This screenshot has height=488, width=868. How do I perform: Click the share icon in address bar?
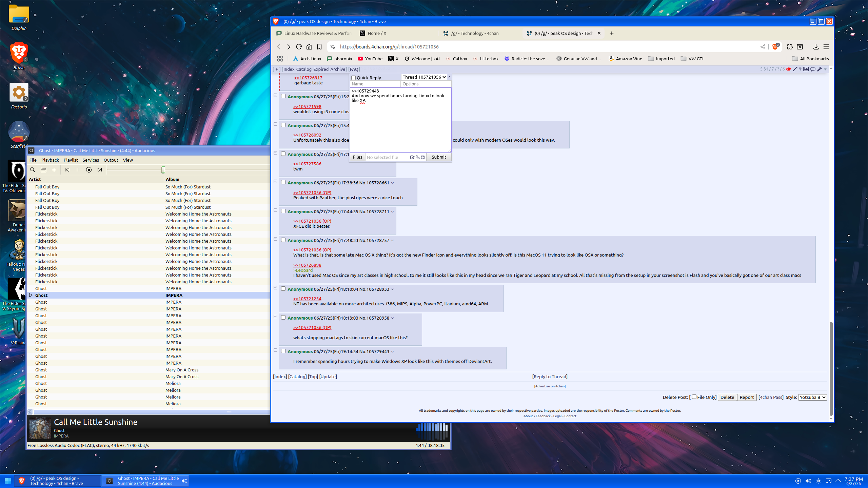coord(763,47)
